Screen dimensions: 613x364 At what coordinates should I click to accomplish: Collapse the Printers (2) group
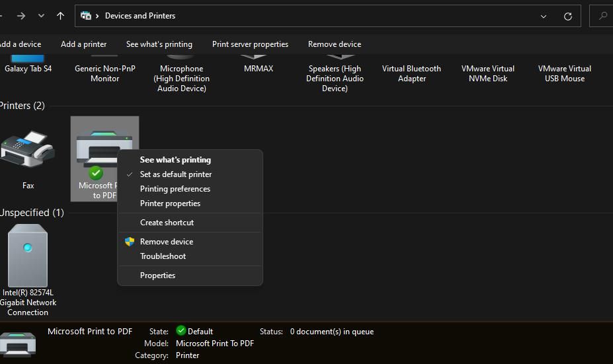click(22, 106)
